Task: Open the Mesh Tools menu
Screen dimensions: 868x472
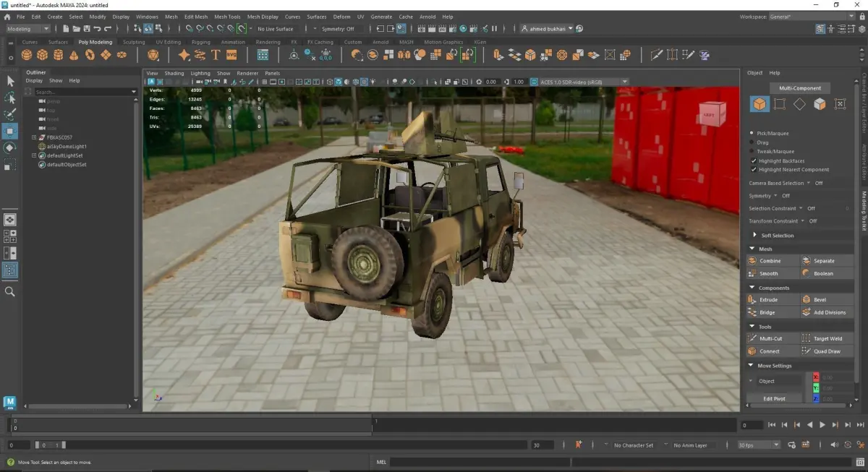Action: pos(227,16)
